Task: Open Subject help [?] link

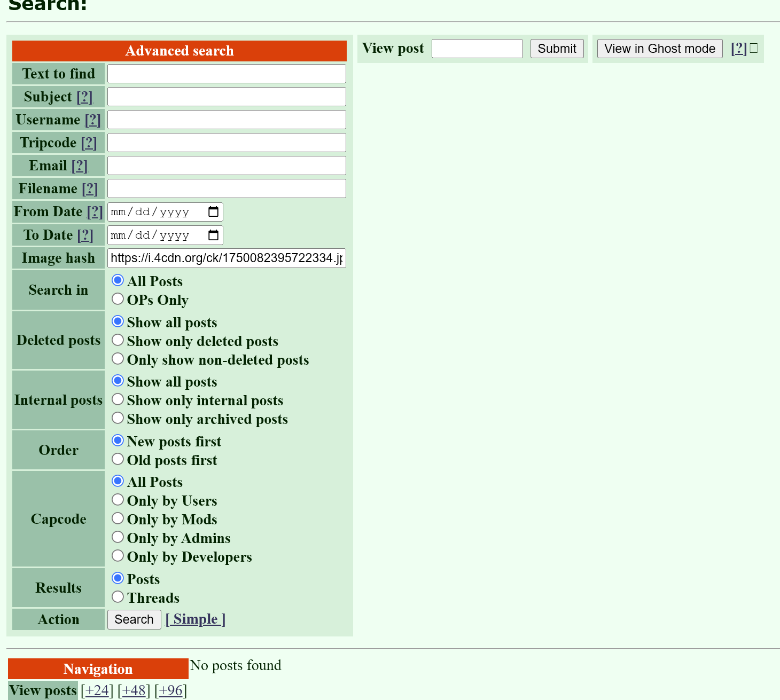Action: click(84, 97)
